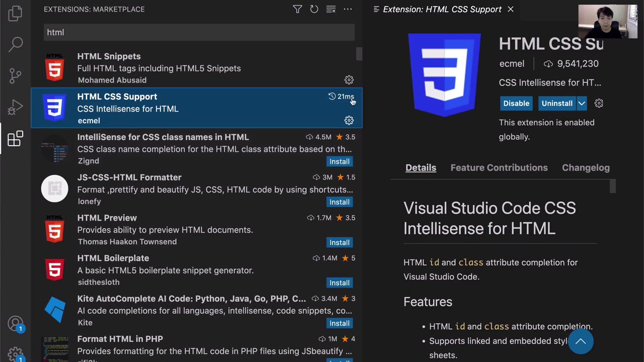Viewport: 644px width, 362px height.
Task: Click Kite AutoComplete extension icon
Action: tap(54, 310)
